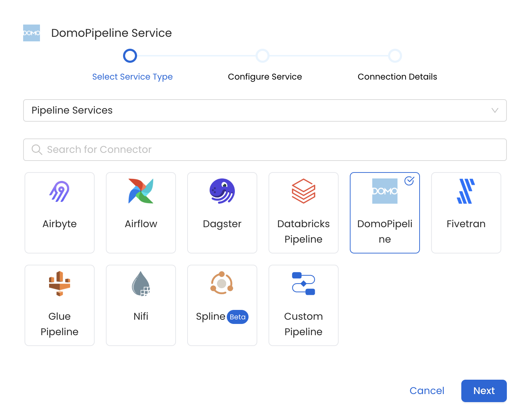Click the Domo logo in the header
Viewport: 530px width, 420px height.
pos(32,33)
